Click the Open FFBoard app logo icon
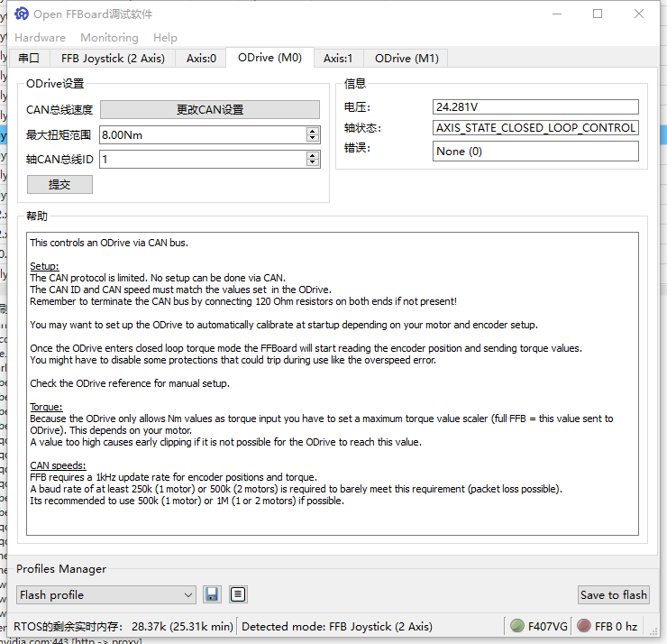This screenshot has height=644, width=667. pyautogui.click(x=22, y=14)
